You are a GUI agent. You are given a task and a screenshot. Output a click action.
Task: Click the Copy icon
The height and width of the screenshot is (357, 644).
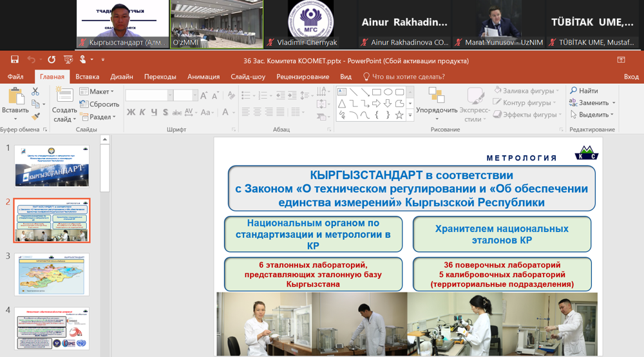tap(35, 104)
